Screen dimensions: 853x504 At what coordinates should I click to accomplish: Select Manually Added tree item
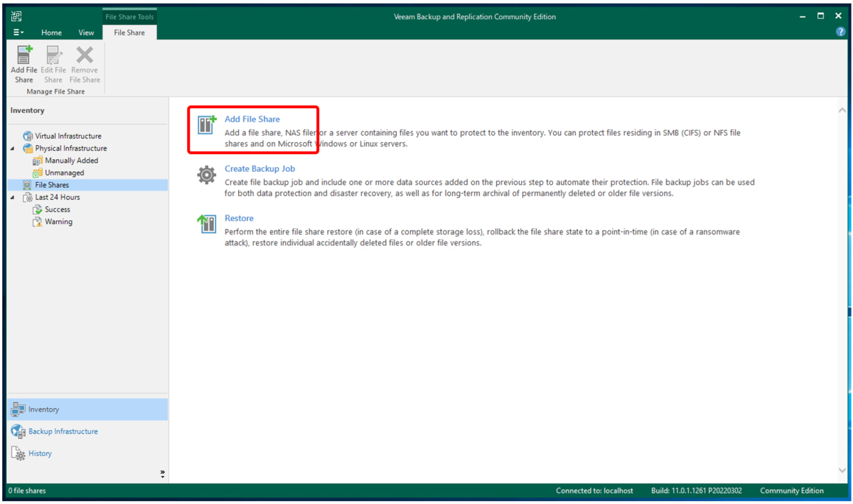click(72, 161)
